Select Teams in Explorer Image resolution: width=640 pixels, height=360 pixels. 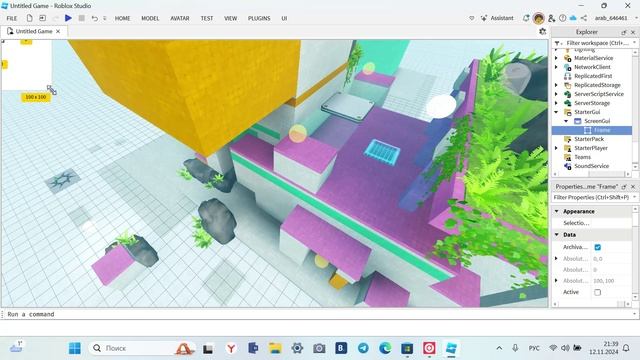tap(582, 157)
